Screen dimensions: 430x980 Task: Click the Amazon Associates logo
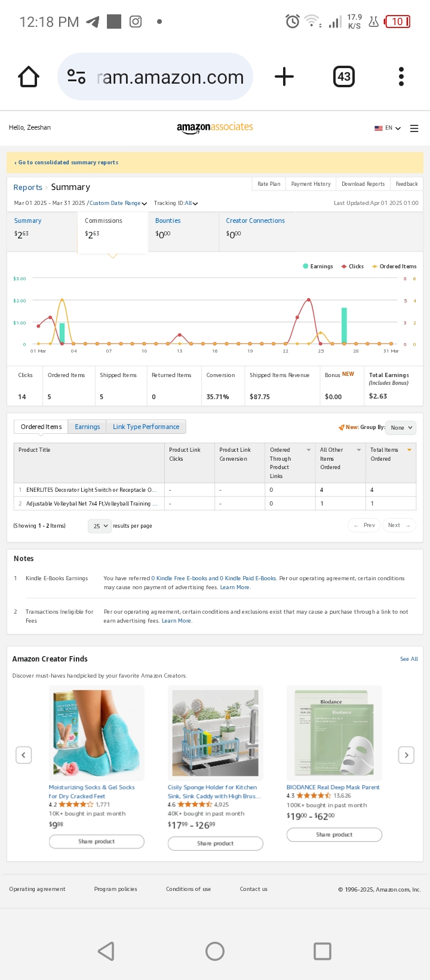click(215, 127)
